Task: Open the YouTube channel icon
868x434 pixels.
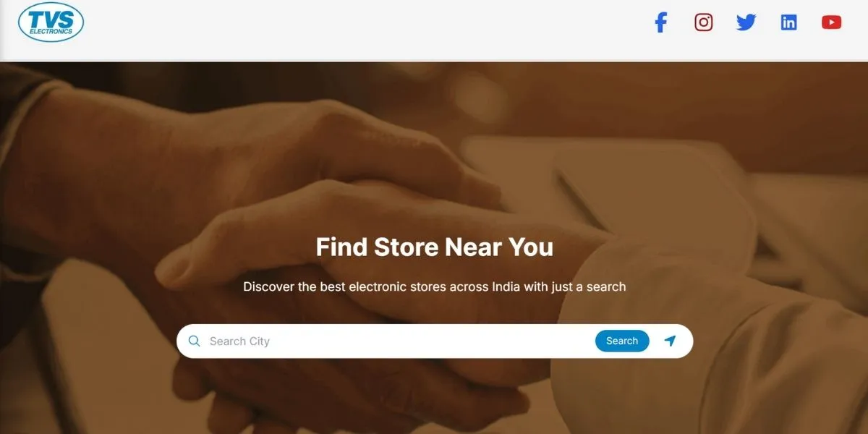Action: tap(831, 22)
